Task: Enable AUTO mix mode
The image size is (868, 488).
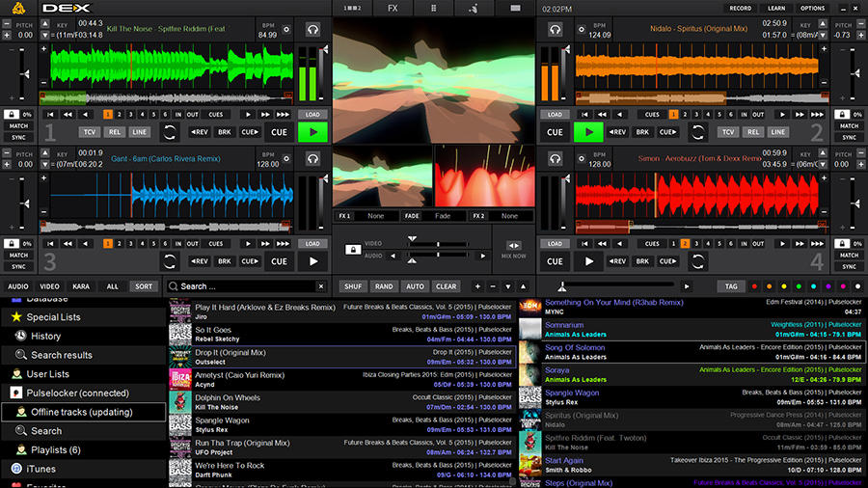Action: coord(415,286)
